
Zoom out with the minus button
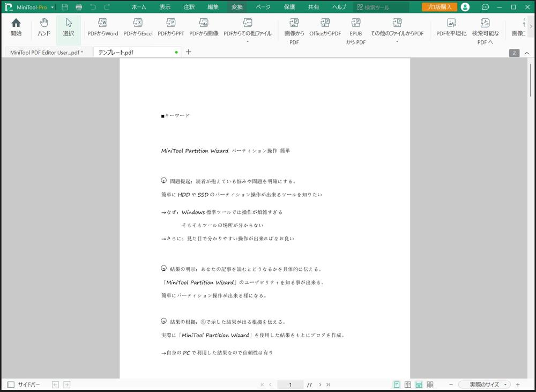pyautogui.click(x=451, y=385)
